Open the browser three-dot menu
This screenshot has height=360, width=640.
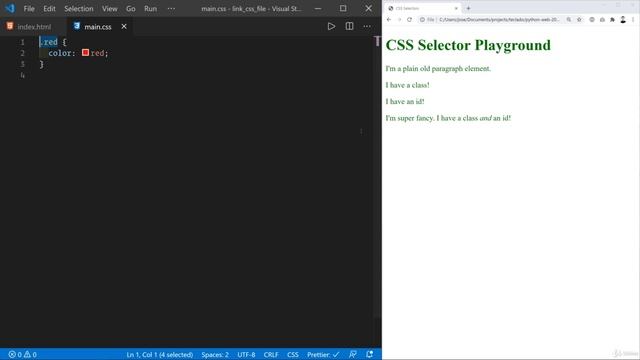tap(633, 20)
